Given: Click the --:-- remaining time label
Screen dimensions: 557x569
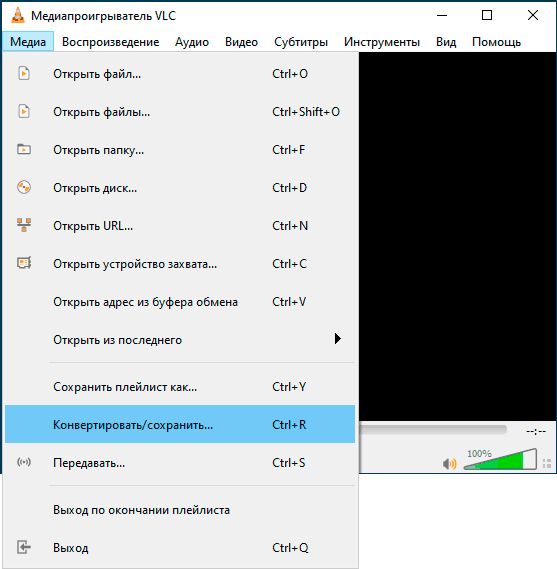Looking at the screenshot, I should click(x=536, y=431).
